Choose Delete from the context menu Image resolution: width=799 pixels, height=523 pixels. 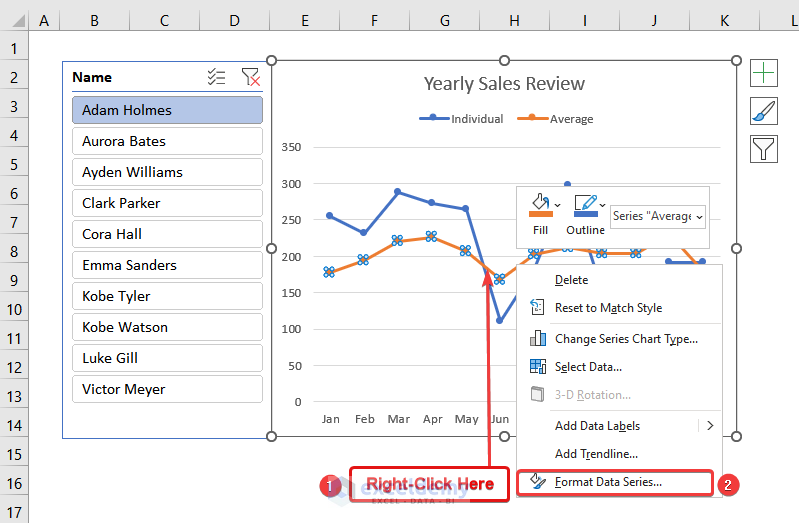click(x=620, y=280)
